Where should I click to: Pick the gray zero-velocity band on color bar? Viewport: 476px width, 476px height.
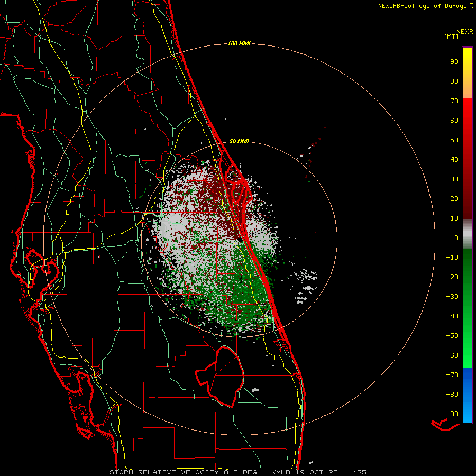[467, 234]
